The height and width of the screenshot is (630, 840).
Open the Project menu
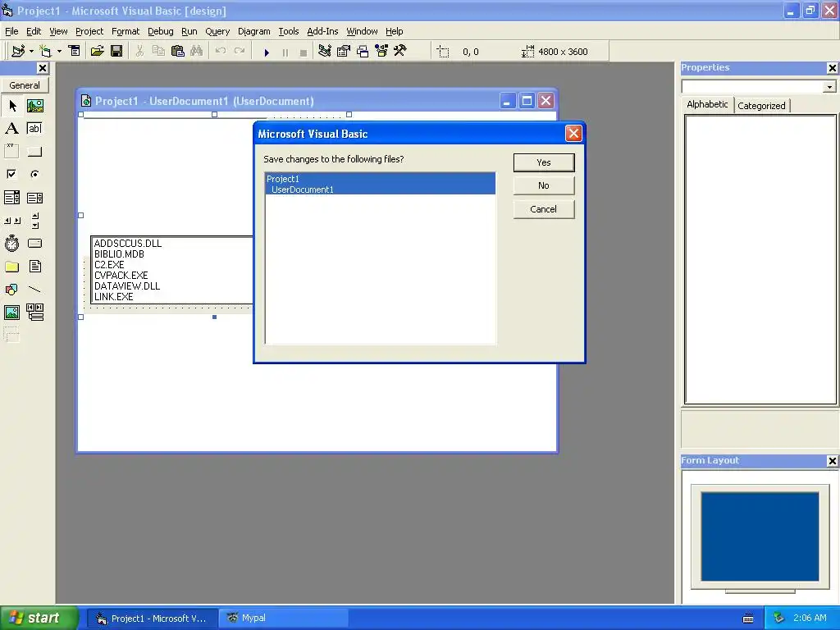[x=89, y=31]
